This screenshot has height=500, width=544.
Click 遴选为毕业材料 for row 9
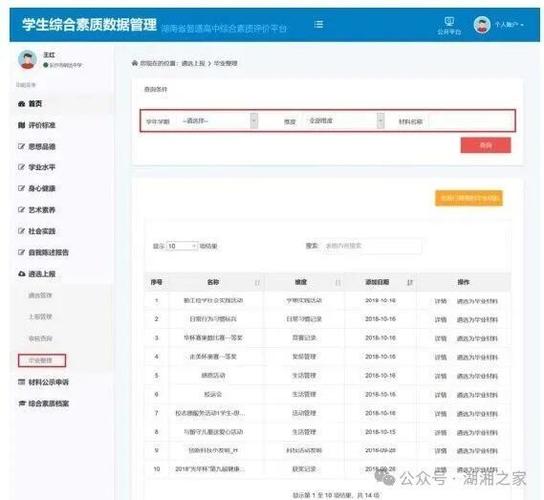[477, 451]
